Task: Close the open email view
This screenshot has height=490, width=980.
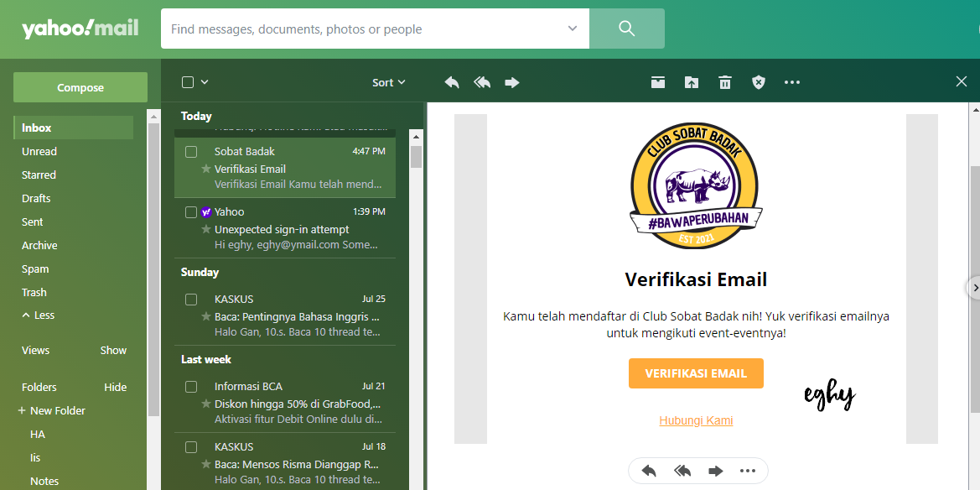Action: 962,81
